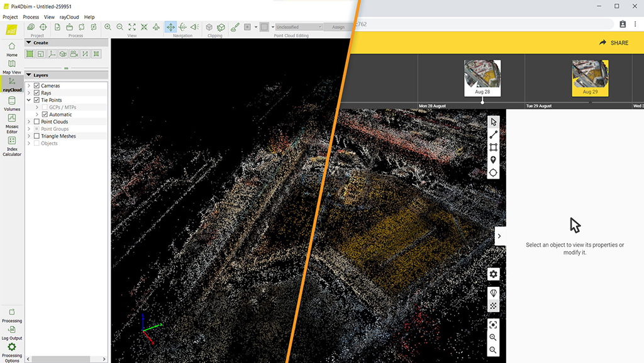Expand the Automatic tree node

pos(37,114)
